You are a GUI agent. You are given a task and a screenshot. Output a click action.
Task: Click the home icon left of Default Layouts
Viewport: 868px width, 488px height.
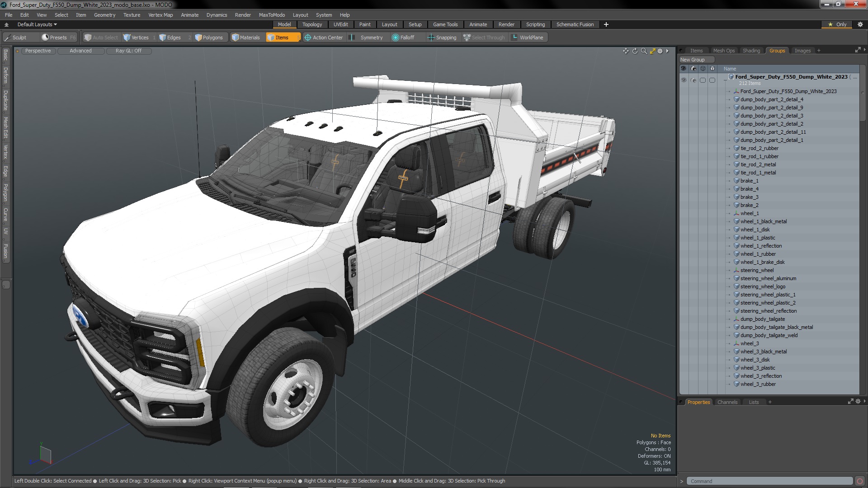6,24
